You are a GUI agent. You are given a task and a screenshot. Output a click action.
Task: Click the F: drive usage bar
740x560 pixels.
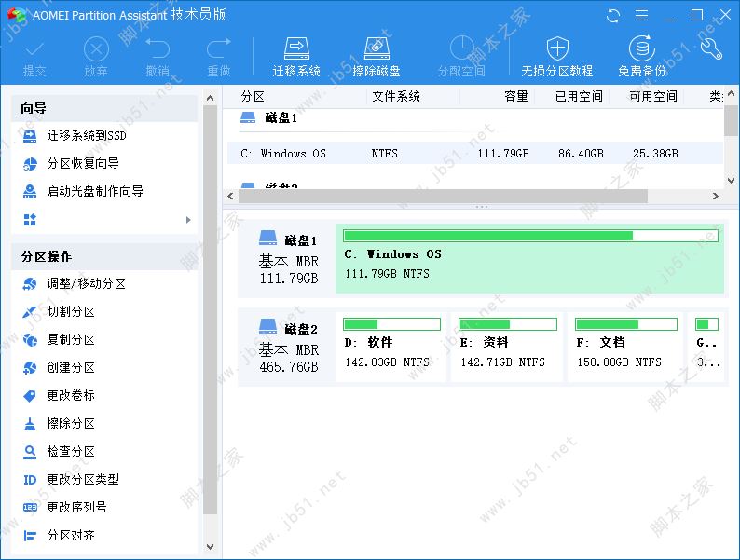pyautogui.click(x=625, y=324)
